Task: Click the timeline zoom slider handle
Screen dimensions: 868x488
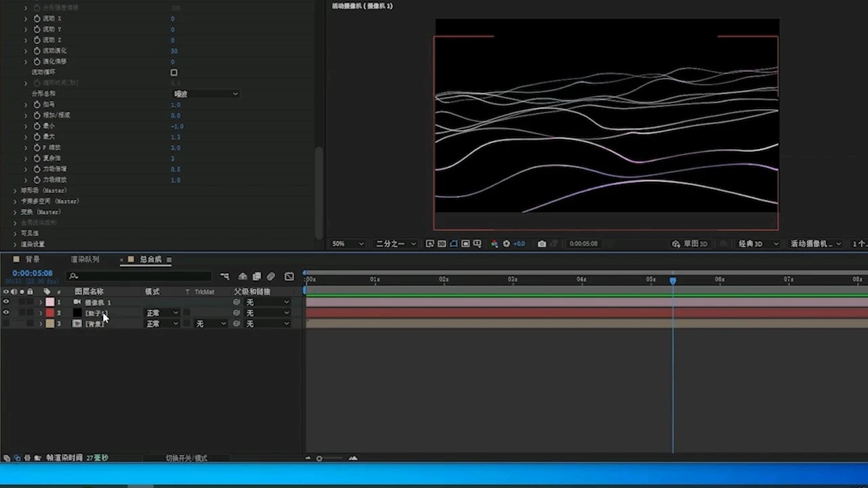Action: (x=319, y=459)
